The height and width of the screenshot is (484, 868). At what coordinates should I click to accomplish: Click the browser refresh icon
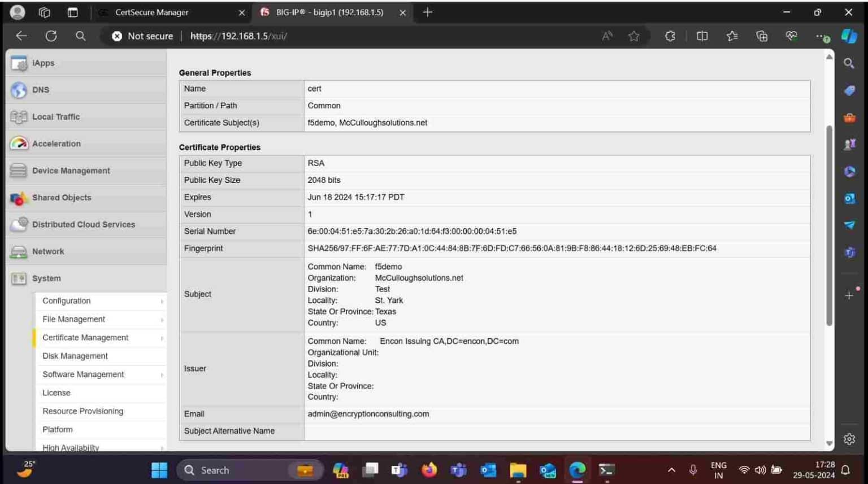[x=51, y=36]
